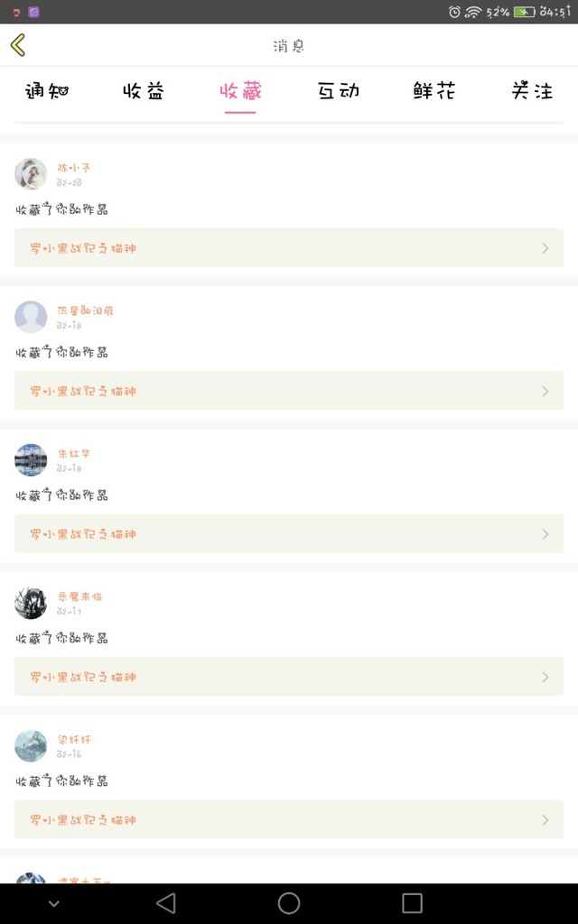Open 朱红华's landscape avatar

[31, 459]
